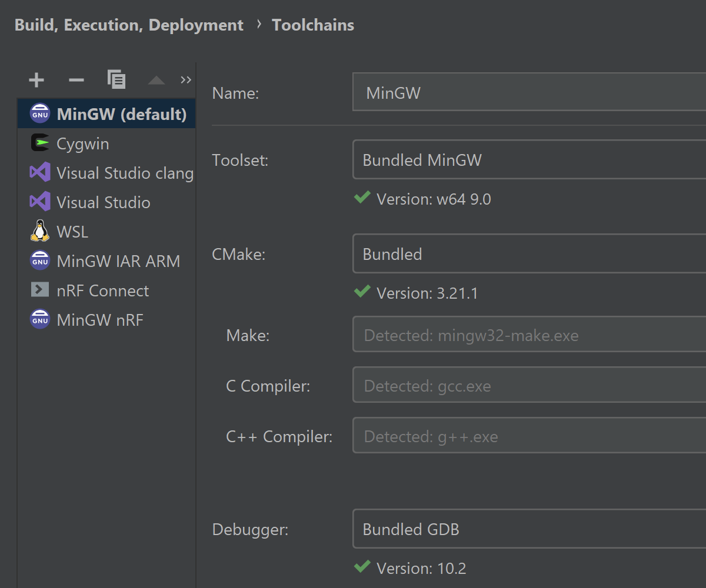Click the C++ Compiler field showing g++.exe
The height and width of the screenshot is (588, 706).
coord(529,436)
